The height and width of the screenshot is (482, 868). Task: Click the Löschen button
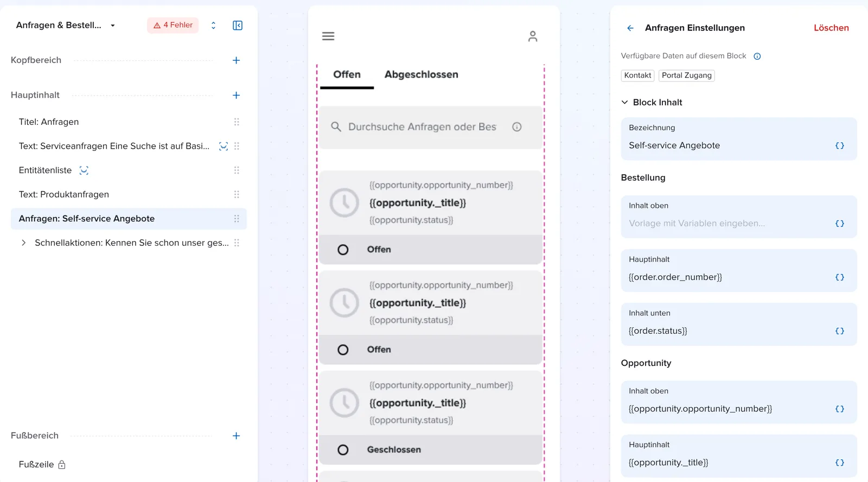pyautogui.click(x=831, y=28)
